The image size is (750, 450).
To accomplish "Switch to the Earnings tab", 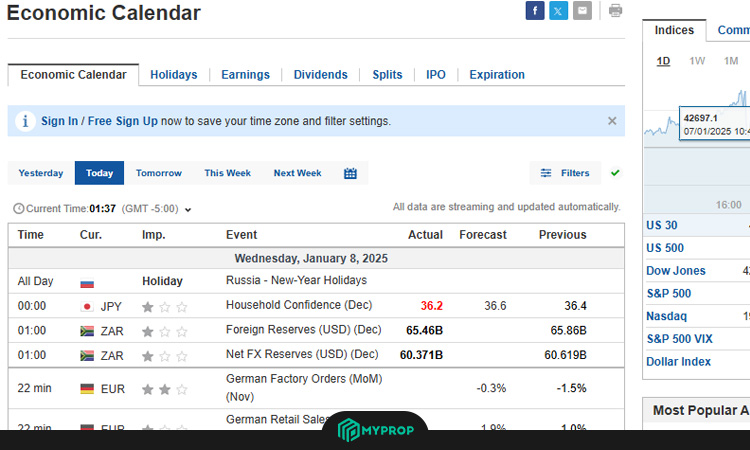I will click(245, 75).
